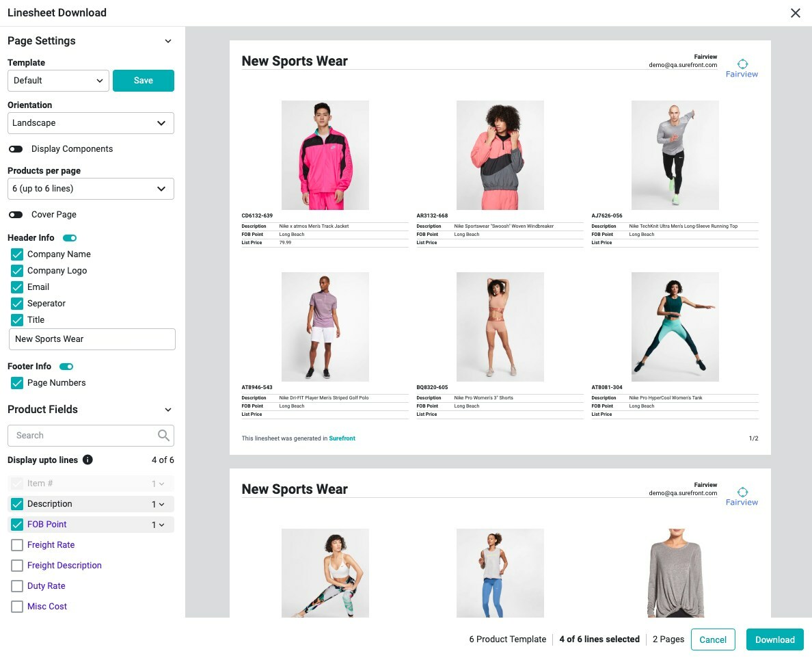Click the Save template button
812x660 pixels.
(x=144, y=81)
